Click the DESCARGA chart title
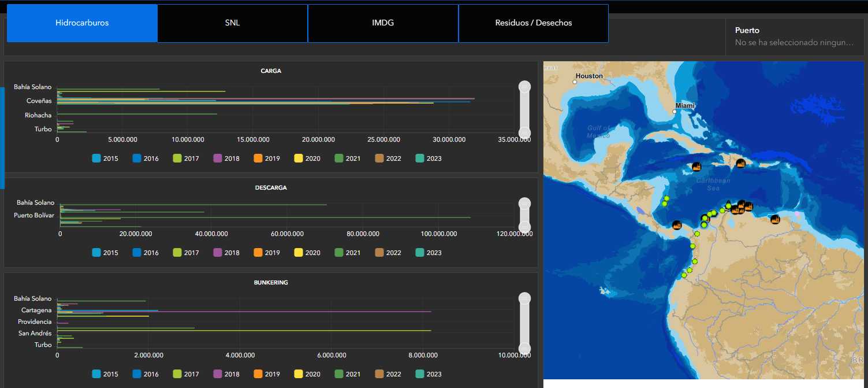Image resolution: width=868 pixels, height=388 pixels. coord(271,188)
